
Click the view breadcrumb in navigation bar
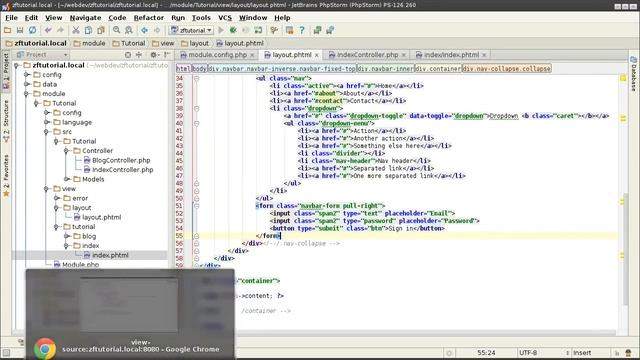click(x=162, y=43)
